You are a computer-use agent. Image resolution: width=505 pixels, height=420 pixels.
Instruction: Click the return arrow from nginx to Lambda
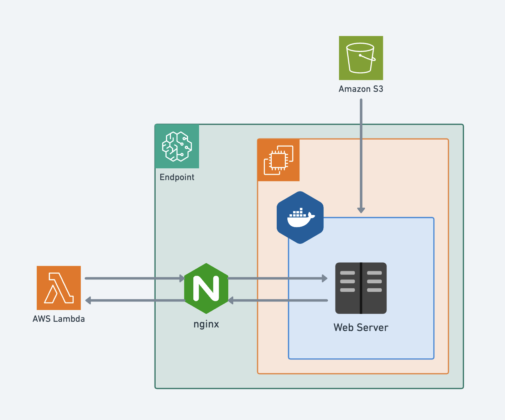tap(135, 300)
